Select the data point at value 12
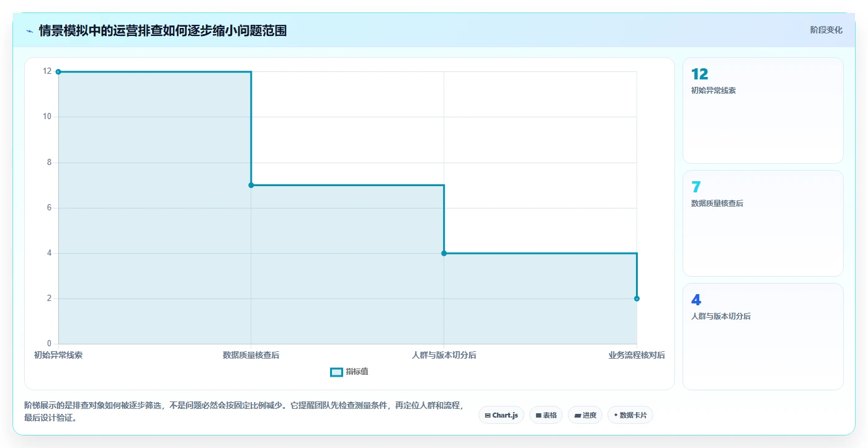 pos(58,72)
